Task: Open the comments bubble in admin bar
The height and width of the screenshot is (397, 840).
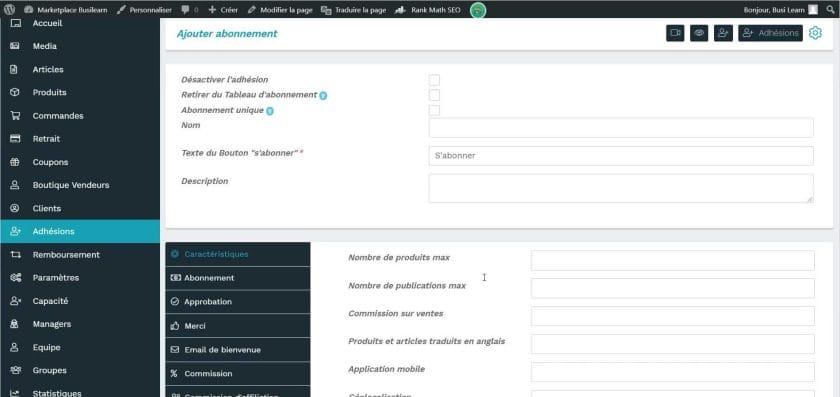Action: pos(190,10)
